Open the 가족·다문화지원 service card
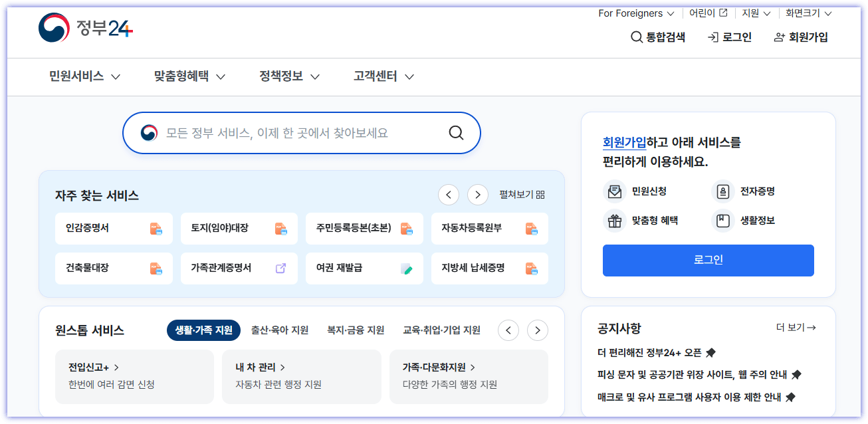868x424 pixels. (469, 377)
